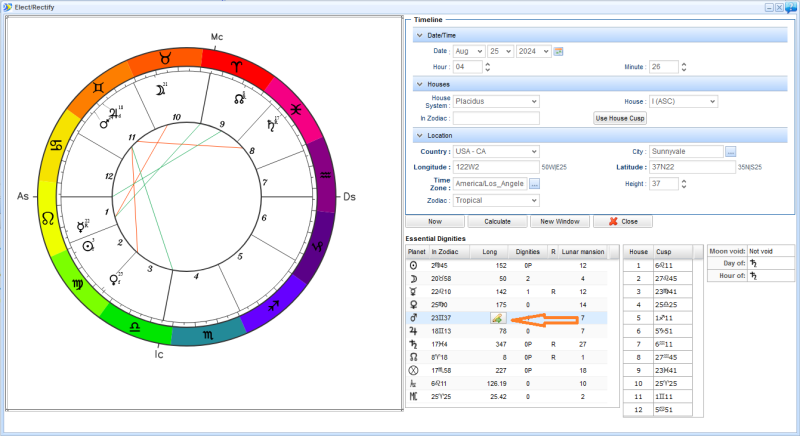Open the date picker calendar icon
800x436 pixels.
[x=559, y=51]
